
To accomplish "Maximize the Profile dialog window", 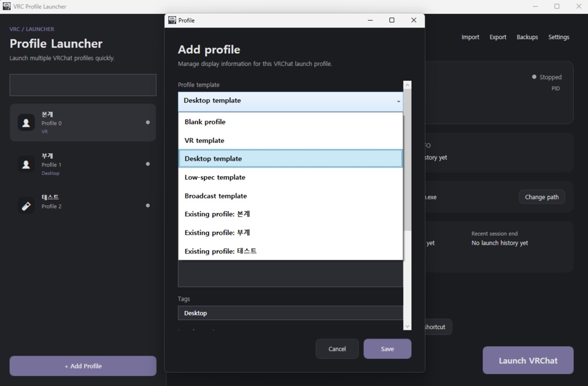I will tap(392, 20).
